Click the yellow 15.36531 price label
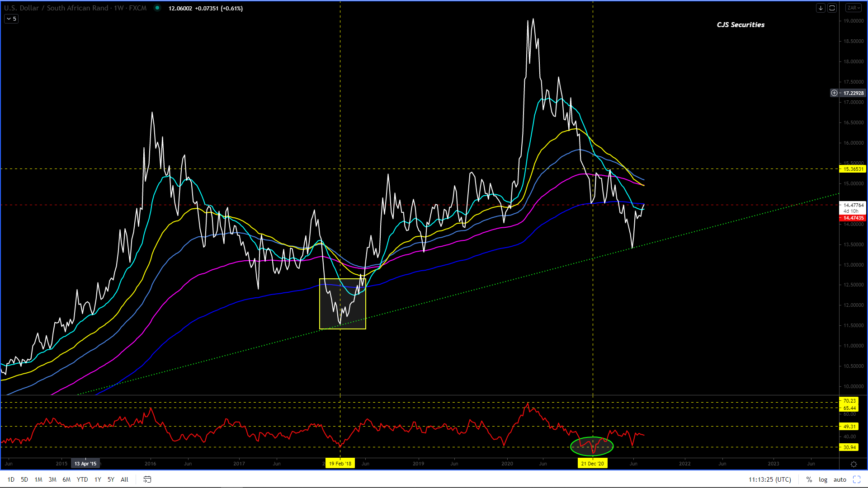 [x=853, y=169]
